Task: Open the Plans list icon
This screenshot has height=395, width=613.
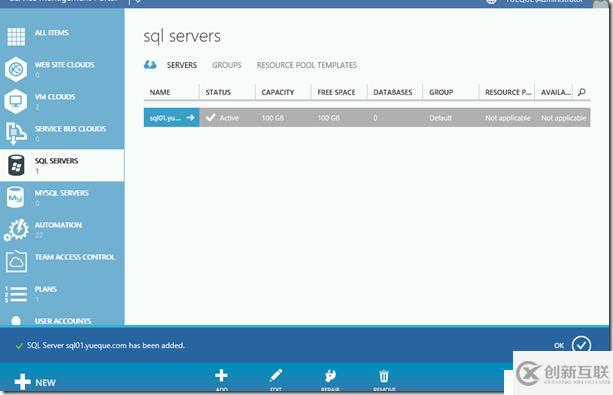Action: click(x=16, y=294)
